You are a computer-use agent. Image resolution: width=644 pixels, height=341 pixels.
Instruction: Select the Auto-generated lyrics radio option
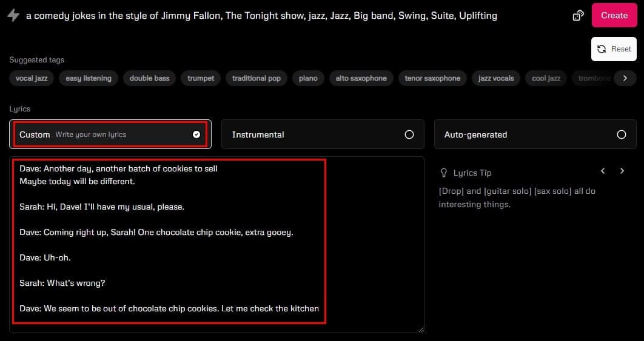coord(621,134)
